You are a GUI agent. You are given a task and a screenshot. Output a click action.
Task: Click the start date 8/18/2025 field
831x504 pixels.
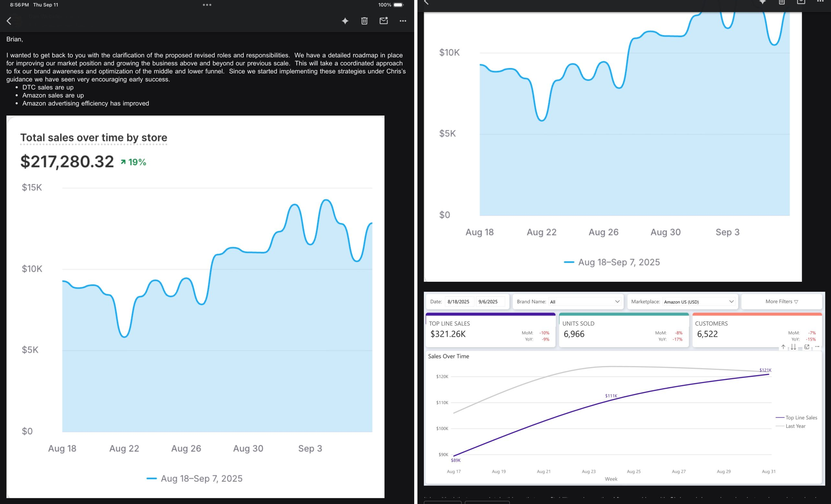(459, 302)
